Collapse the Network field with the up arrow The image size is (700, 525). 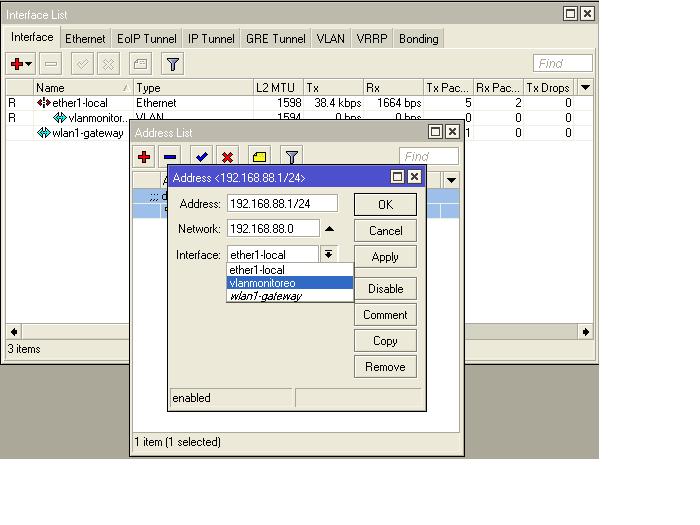point(329,229)
